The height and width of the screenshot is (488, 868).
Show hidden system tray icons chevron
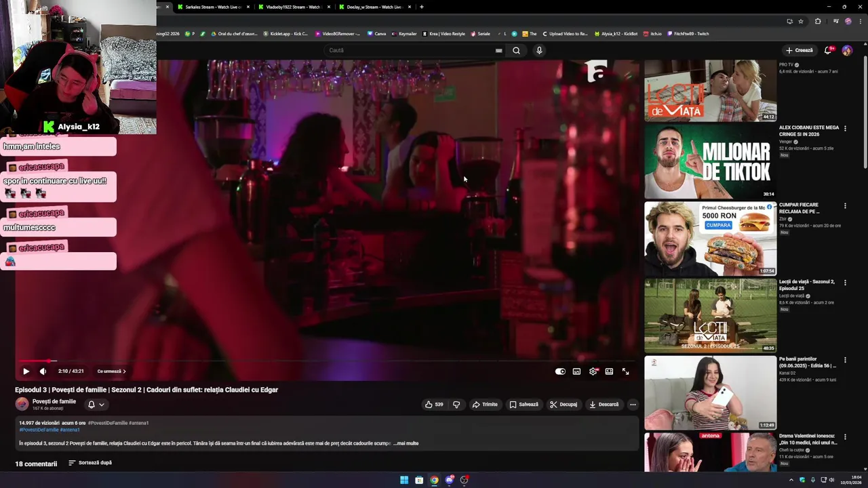coord(791,480)
